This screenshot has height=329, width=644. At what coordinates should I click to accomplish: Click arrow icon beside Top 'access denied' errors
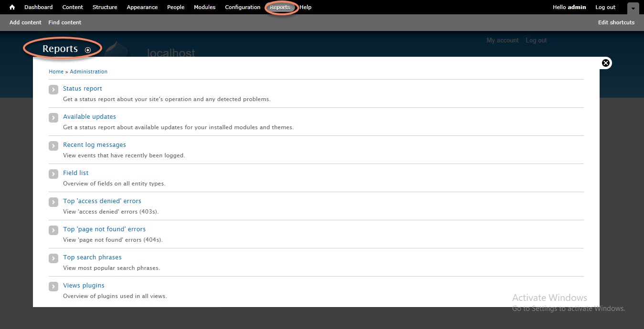(53, 202)
